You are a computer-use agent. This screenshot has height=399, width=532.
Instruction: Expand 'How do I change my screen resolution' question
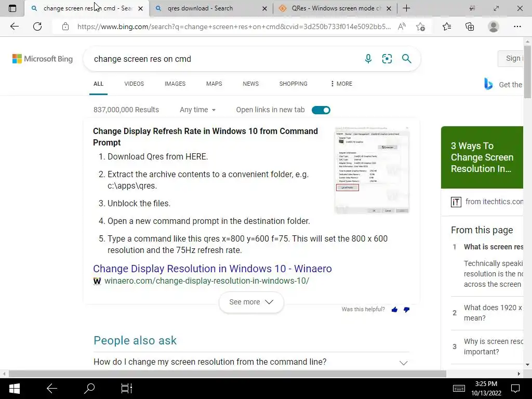(x=251, y=362)
